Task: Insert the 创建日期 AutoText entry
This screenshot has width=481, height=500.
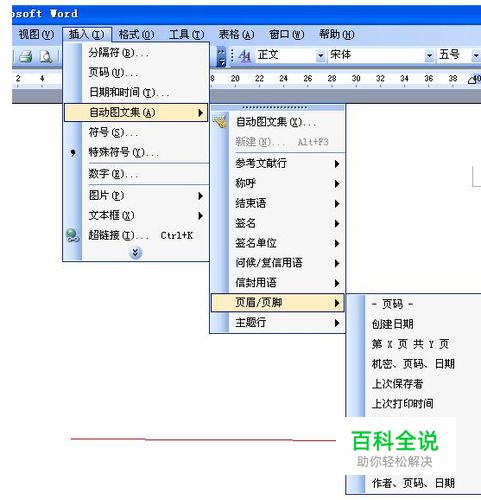Action: tap(414, 324)
